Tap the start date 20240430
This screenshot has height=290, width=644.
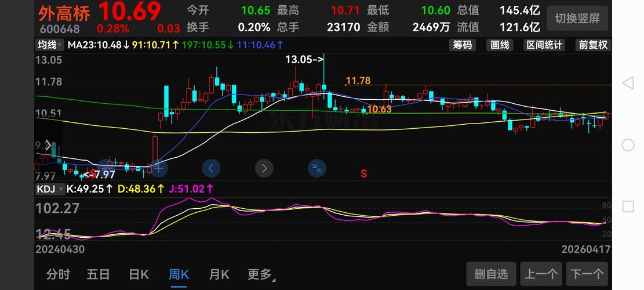pos(60,249)
